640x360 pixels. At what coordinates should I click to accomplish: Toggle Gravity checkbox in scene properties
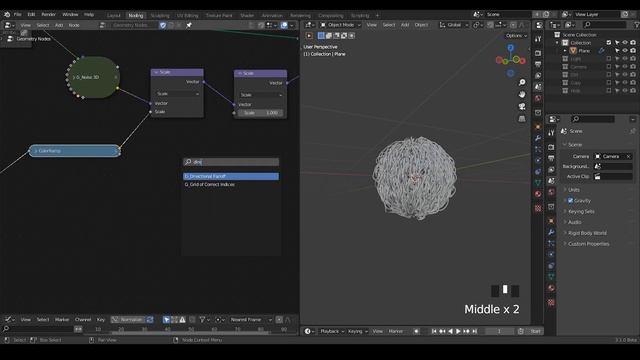click(x=570, y=200)
